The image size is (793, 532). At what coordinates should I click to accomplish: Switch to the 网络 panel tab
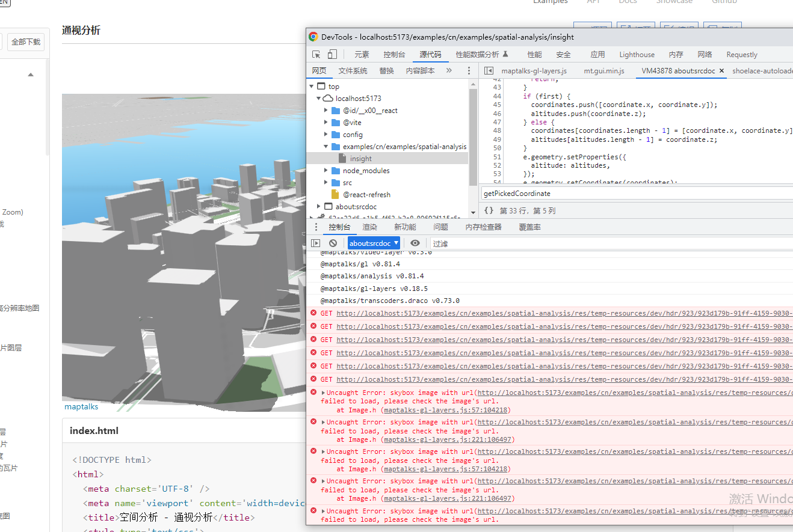[x=705, y=54]
